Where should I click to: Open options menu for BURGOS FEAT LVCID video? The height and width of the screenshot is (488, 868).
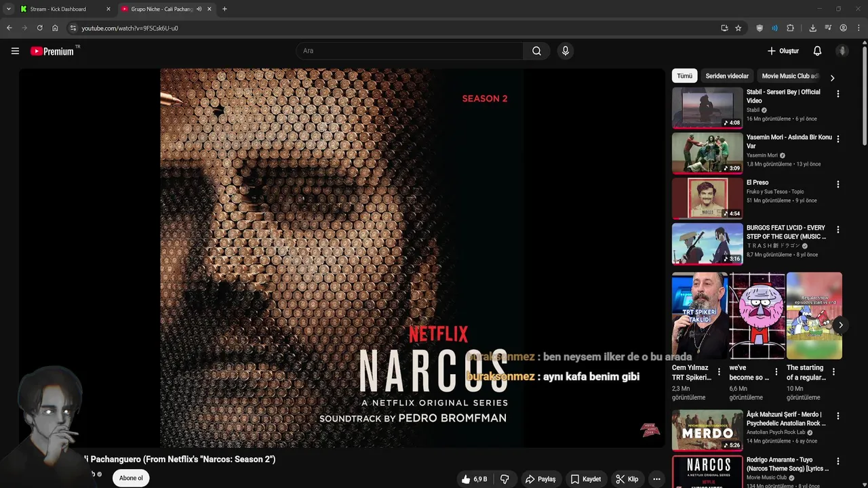tap(837, 230)
